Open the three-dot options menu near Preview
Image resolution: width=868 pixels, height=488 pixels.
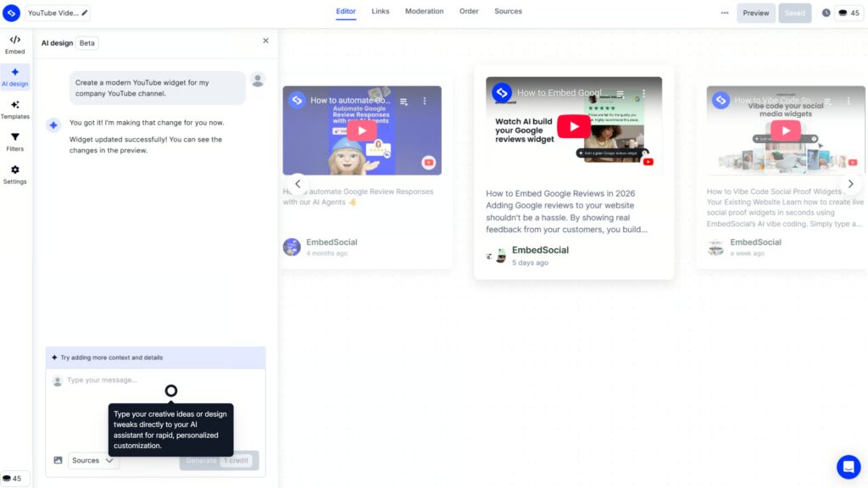pyautogui.click(x=725, y=13)
